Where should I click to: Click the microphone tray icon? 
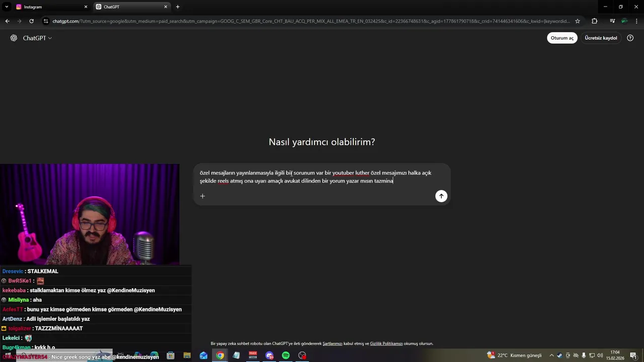pos(584,355)
